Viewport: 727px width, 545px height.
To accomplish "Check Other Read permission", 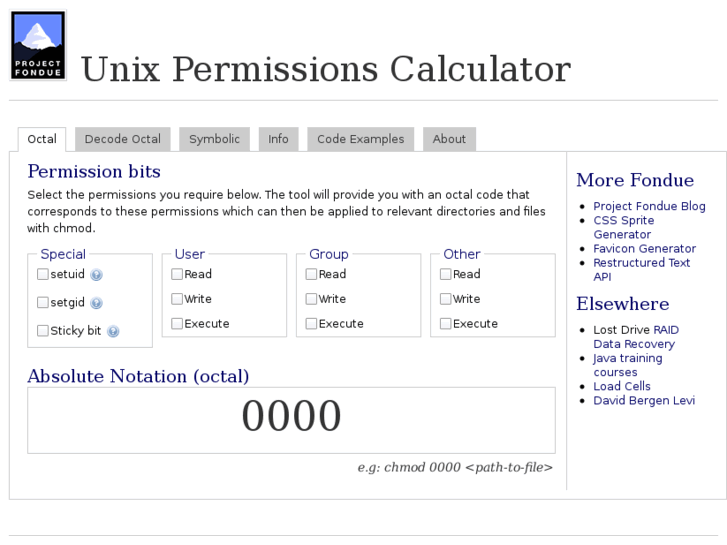I will pos(446,274).
